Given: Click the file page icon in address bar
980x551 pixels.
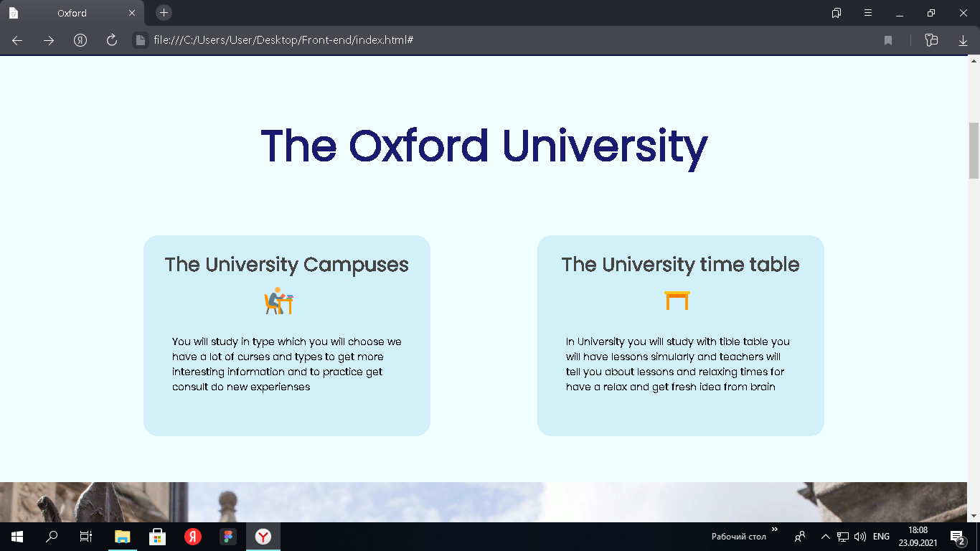Looking at the screenshot, I should [141, 40].
